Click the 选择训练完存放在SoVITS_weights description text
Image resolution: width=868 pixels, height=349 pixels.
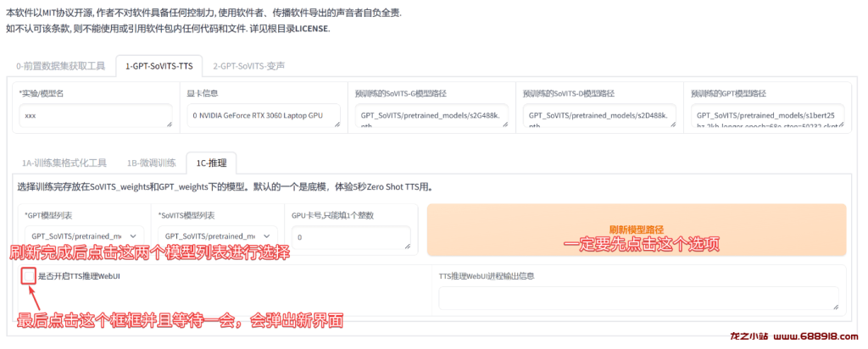(x=225, y=187)
